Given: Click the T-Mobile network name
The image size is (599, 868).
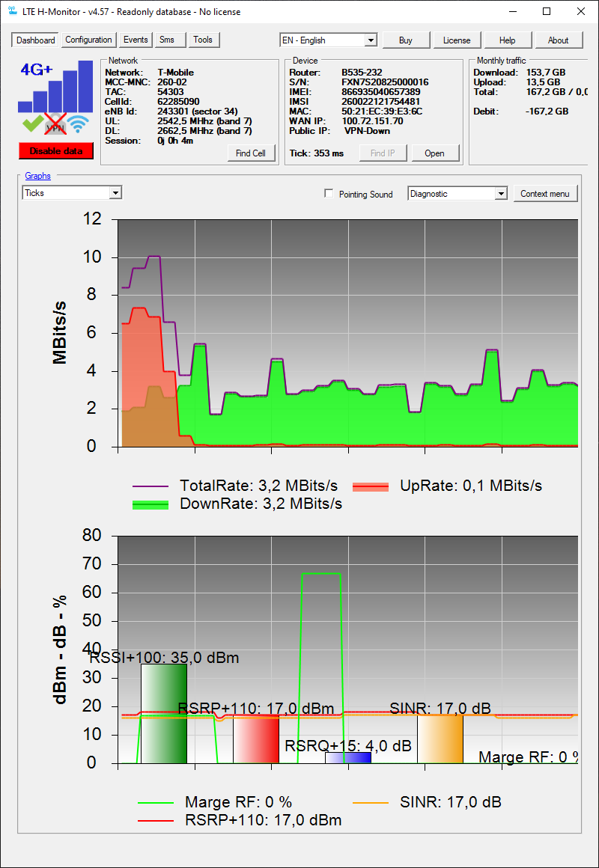Looking at the screenshot, I should tap(176, 73).
